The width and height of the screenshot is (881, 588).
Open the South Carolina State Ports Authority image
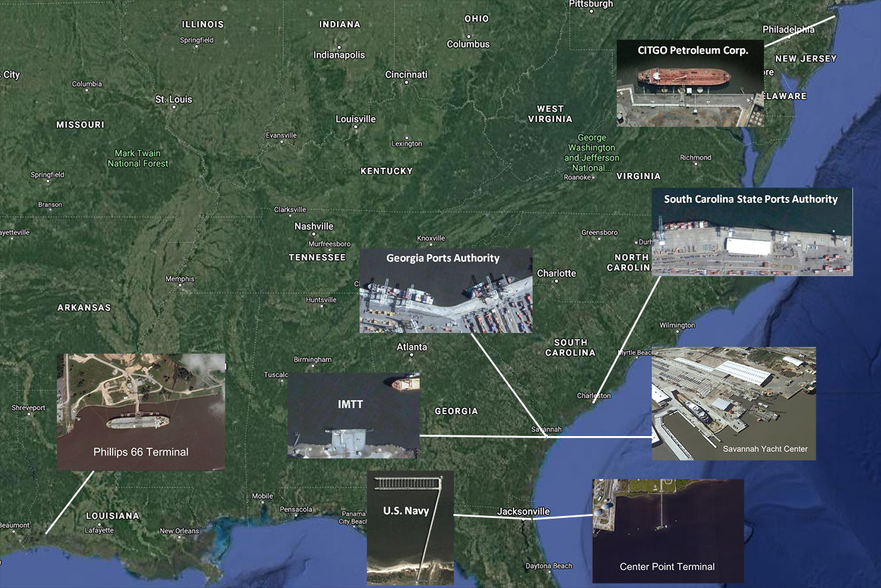click(752, 231)
